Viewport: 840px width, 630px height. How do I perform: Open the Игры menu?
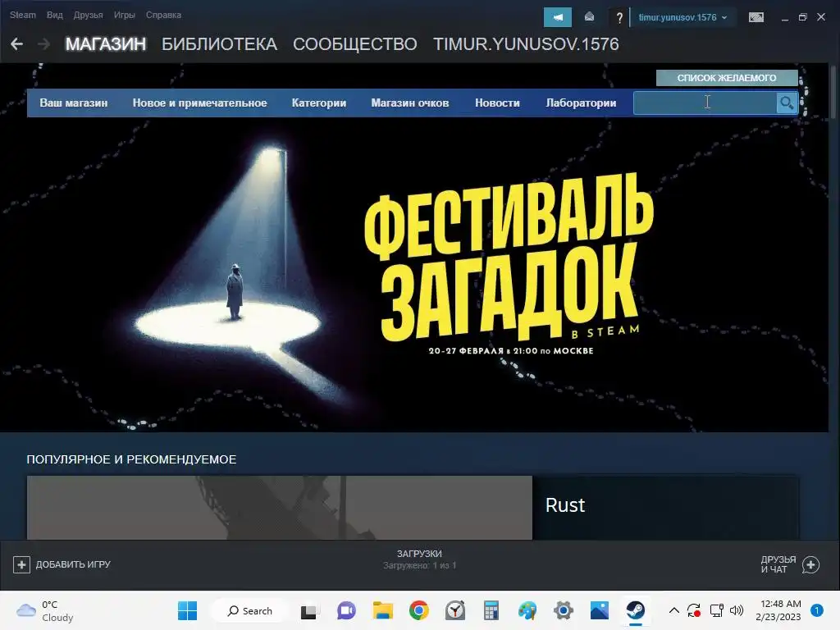(125, 15)
